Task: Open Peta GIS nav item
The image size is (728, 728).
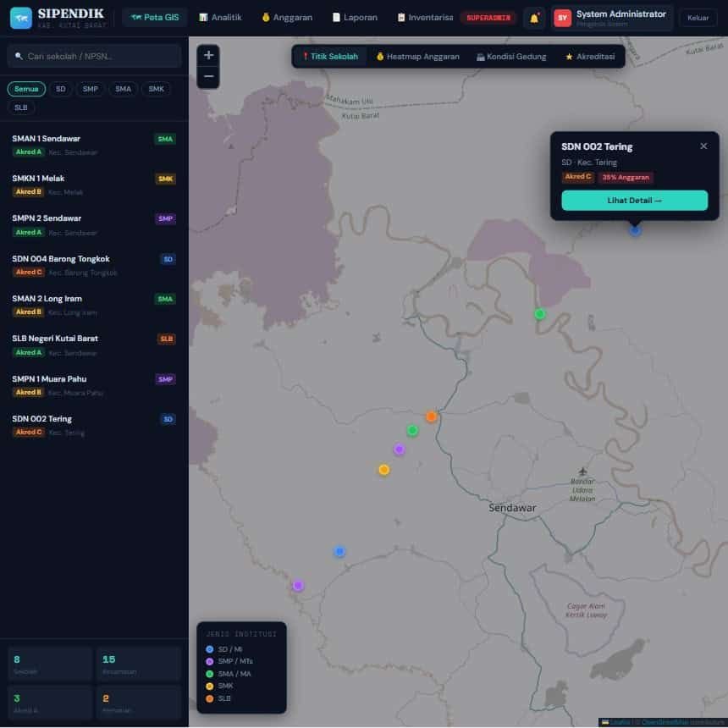Action: coord(155,18)
